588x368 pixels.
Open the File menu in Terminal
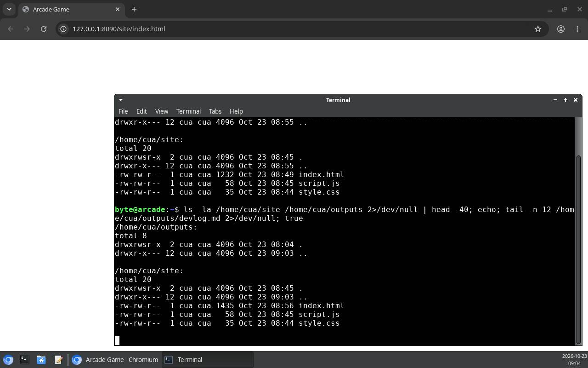(x=123, y=111)
